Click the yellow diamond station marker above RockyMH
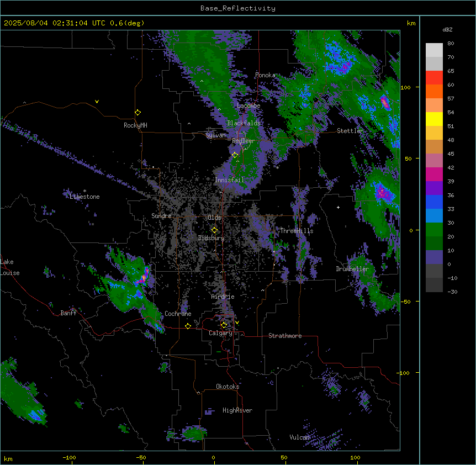The height and width of the screenshot is (465, 476). [x=137, y=113]
